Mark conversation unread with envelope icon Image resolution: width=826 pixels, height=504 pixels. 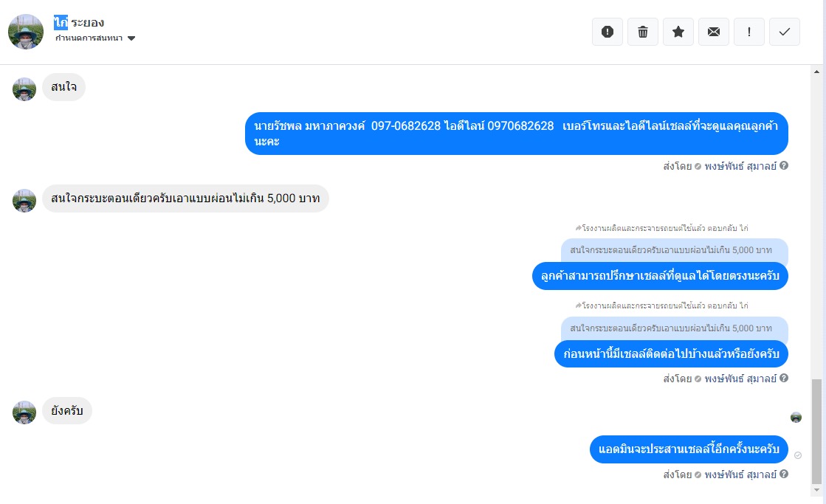(714, 32)
